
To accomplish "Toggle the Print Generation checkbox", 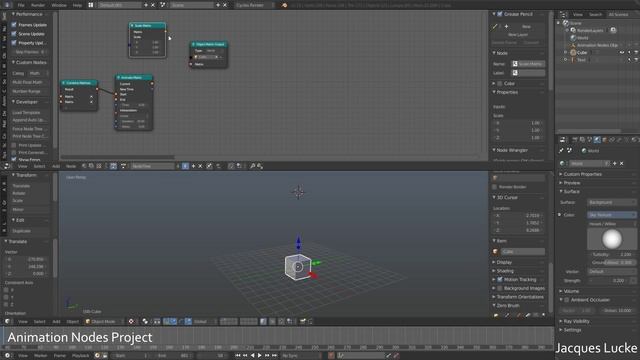I will click(14, 152).
